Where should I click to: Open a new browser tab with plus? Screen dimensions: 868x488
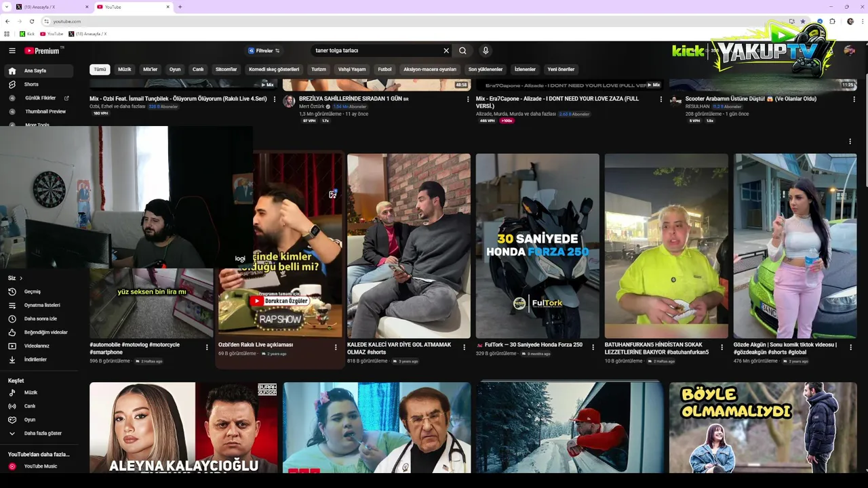pos(180,7)
